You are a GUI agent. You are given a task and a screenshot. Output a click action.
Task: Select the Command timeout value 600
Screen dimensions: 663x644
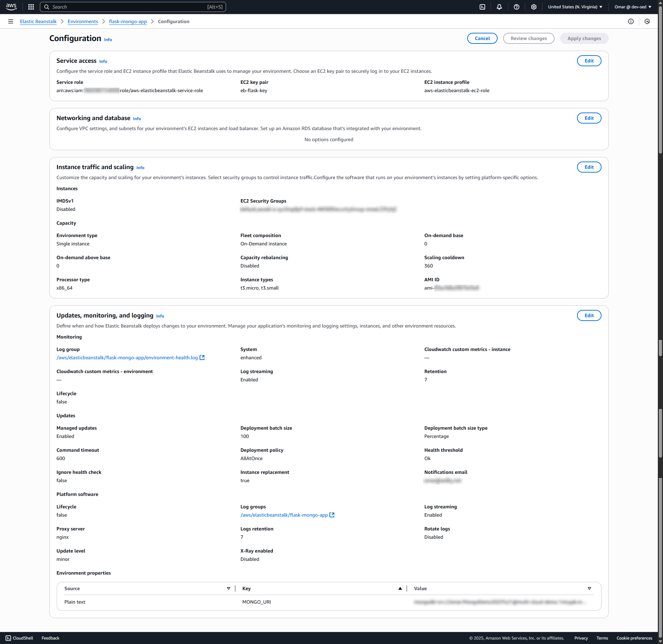tap(61, 458)
